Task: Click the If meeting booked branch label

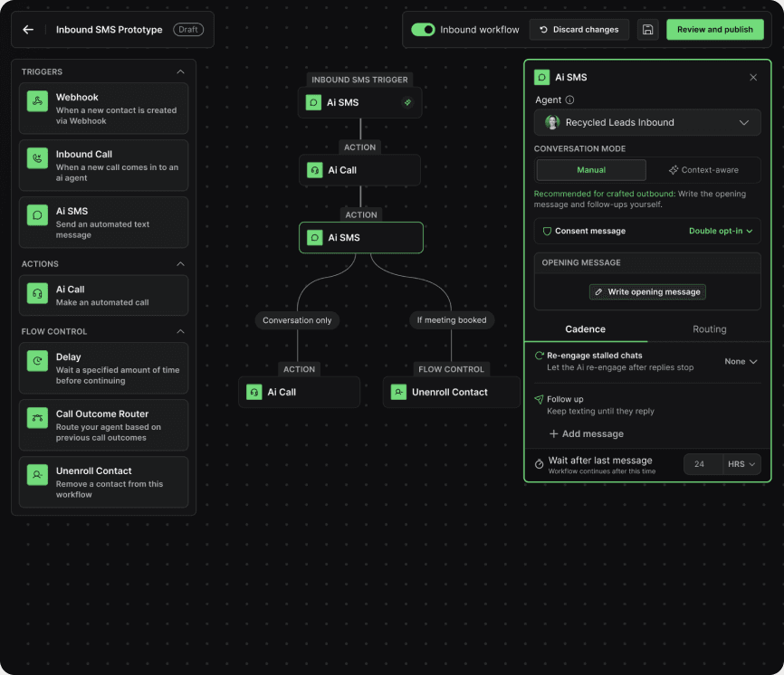Action: (452, 320)
